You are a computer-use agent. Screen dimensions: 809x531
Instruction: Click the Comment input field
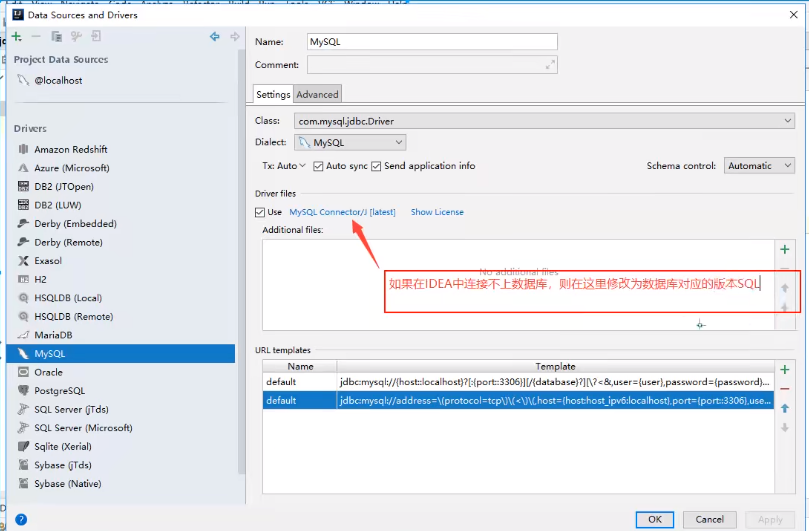[x=432, y=65]
